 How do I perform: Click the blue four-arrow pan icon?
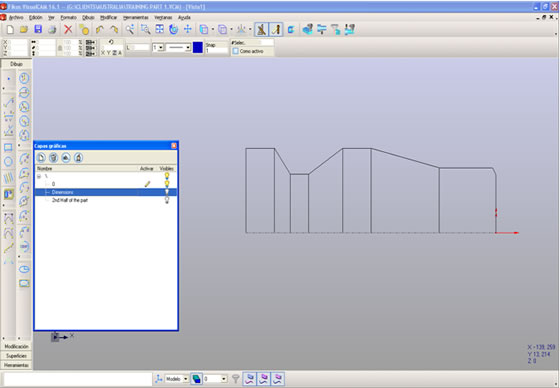pos(188,30)
